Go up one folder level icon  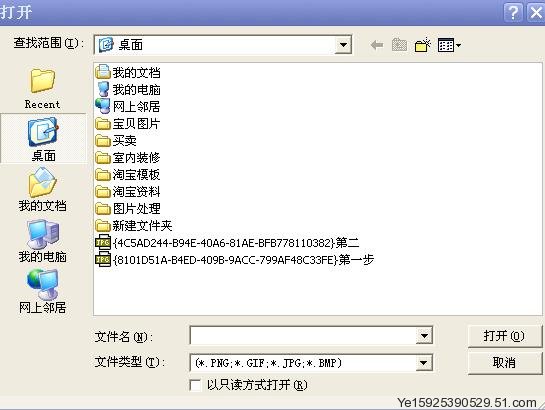[399, 45]
